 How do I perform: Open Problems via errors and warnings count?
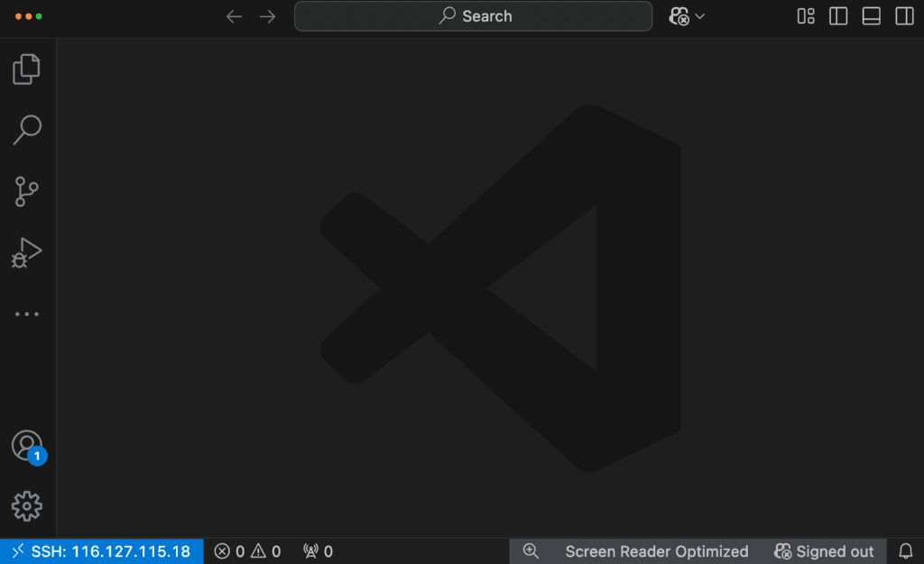(x=247, y=551)
